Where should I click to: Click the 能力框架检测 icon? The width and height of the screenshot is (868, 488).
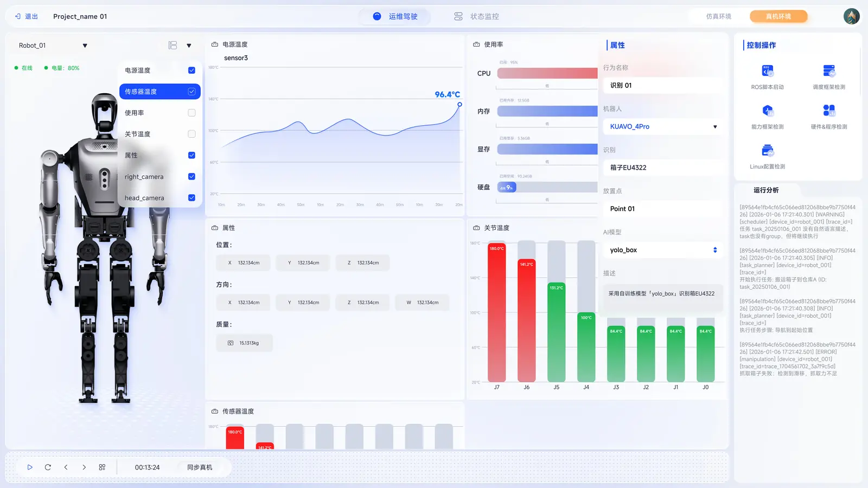pos(767,111)
